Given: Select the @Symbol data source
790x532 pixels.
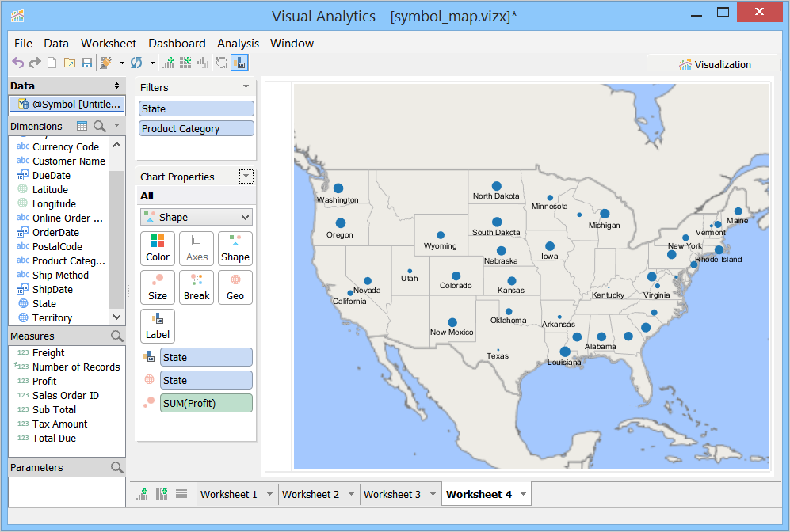Looking at the screenshot, I should [67, 104].
